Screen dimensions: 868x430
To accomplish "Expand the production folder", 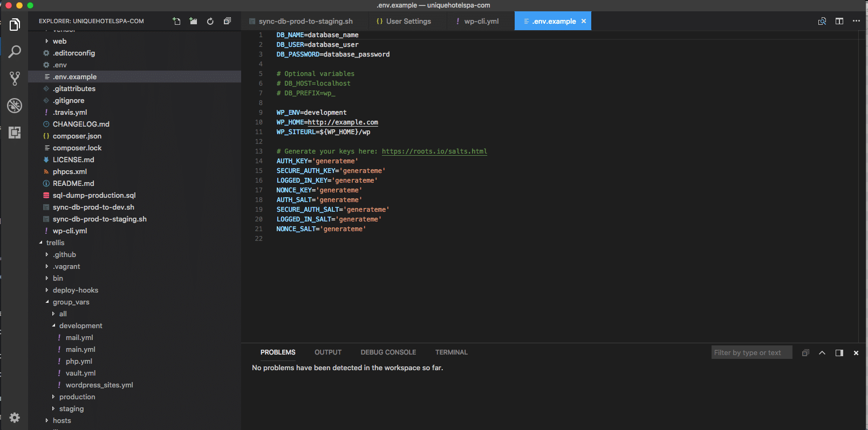I will (x=135, y=397).
